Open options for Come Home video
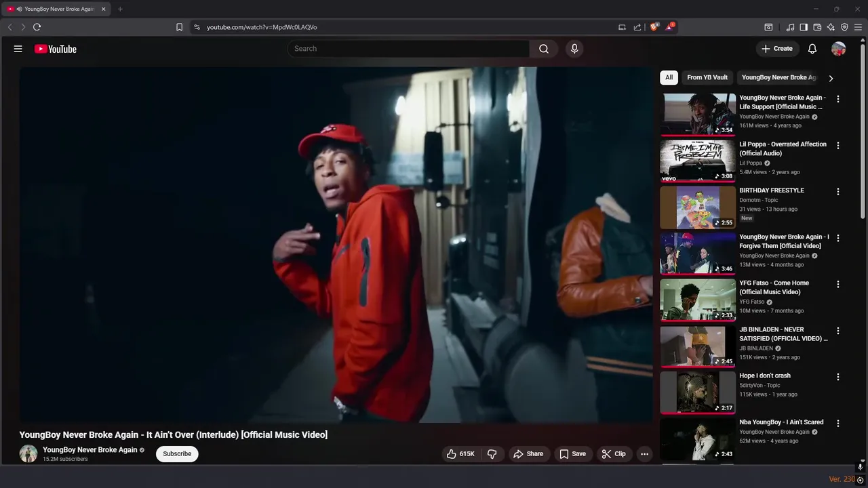868x488 pixels. [x=838, y=285]
